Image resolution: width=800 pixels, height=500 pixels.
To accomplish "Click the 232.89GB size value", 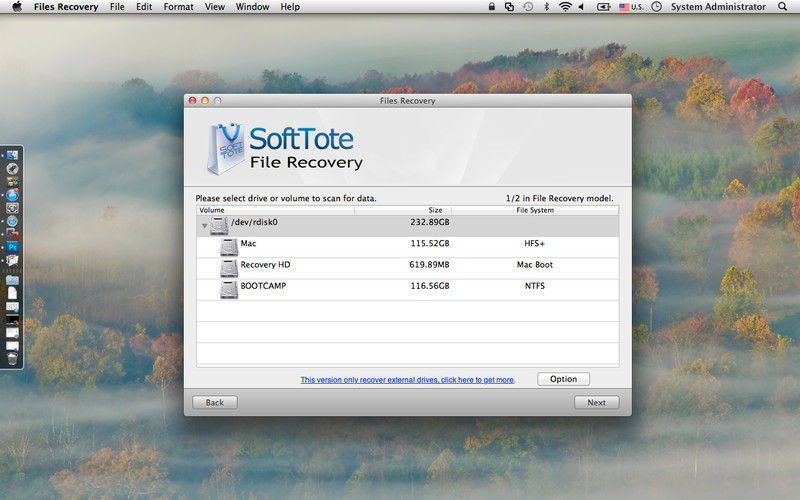I will click(x=430, y=222).
